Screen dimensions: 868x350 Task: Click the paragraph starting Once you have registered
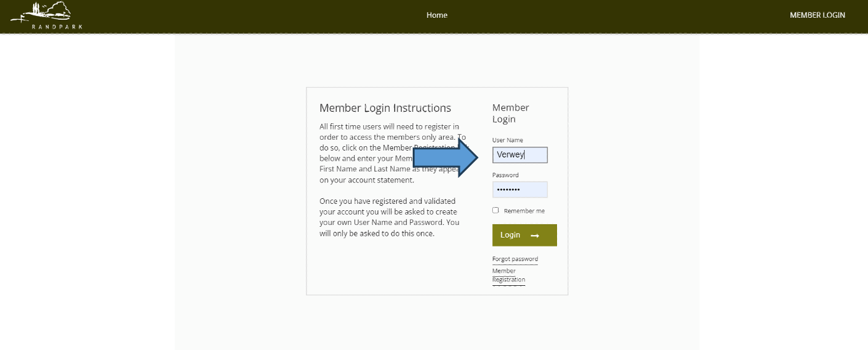389,217
